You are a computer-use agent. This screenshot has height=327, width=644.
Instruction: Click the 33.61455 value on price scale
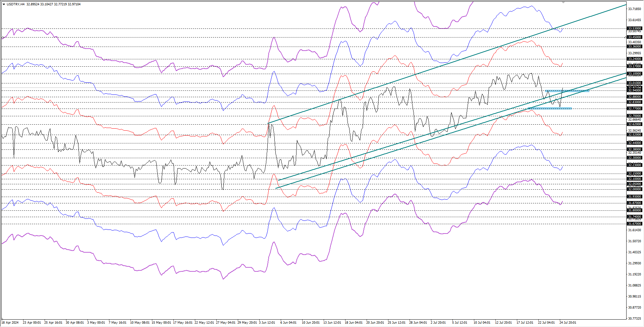coord(635,20)
